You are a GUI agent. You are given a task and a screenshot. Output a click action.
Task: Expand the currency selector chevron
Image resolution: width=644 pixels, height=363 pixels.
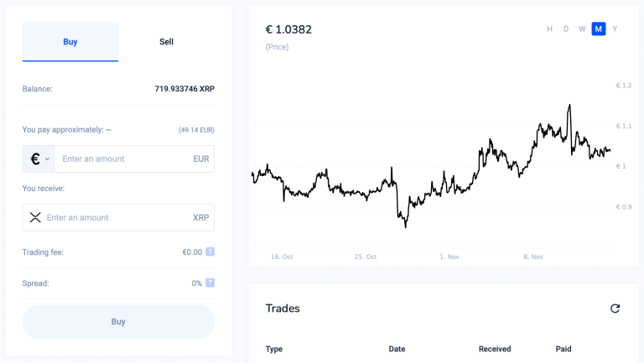[x=48, y=158]
